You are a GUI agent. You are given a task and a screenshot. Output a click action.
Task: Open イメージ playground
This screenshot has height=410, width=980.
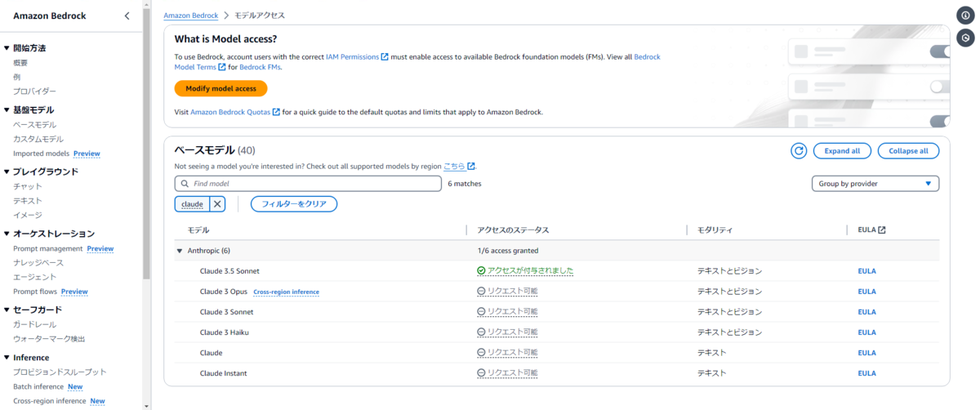click(x=28, y=216)
